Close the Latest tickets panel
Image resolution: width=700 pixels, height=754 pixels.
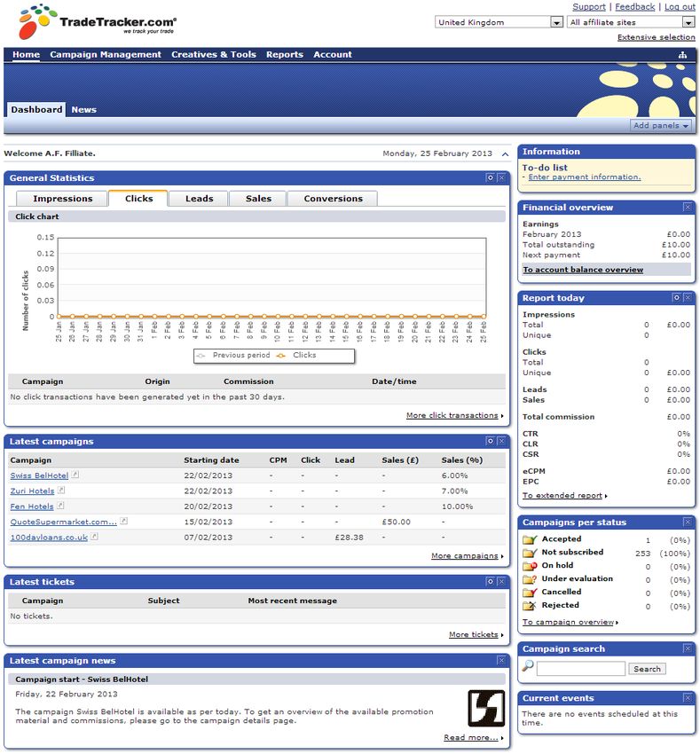[501, 582]
